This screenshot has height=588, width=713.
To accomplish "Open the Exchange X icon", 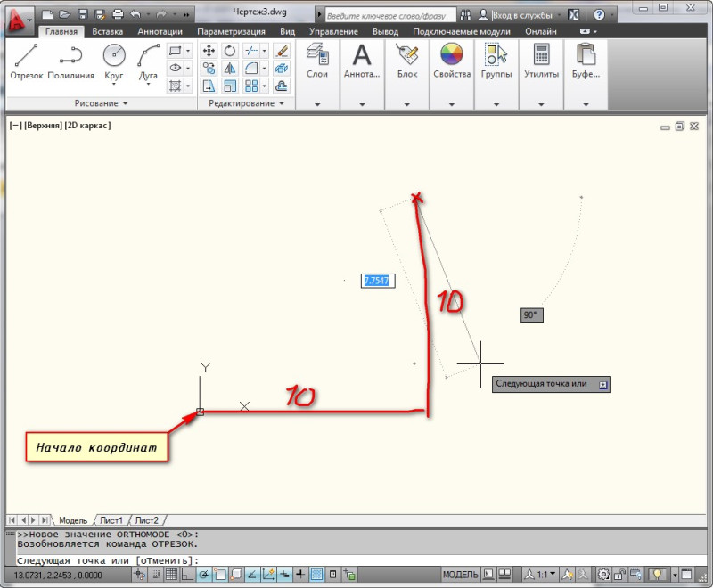I will (x=573, y=15).
